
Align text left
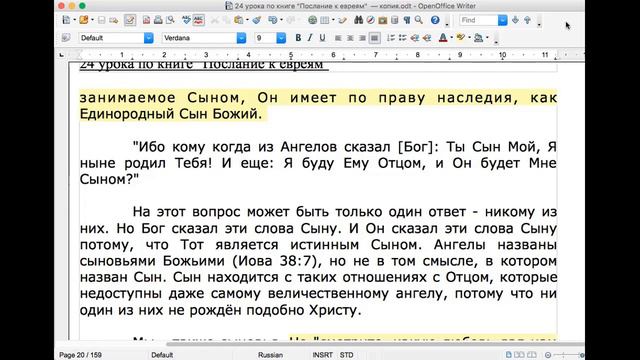tap(338, 38)
